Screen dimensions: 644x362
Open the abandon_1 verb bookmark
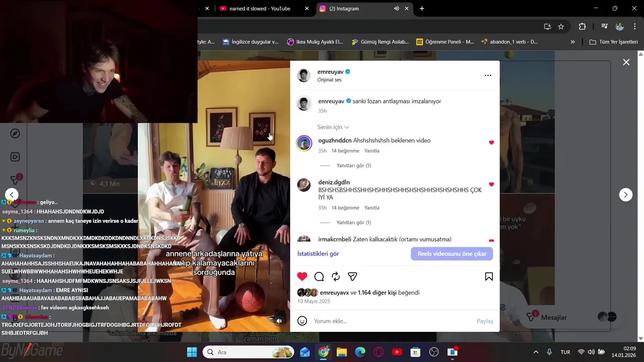click(510, 42)
